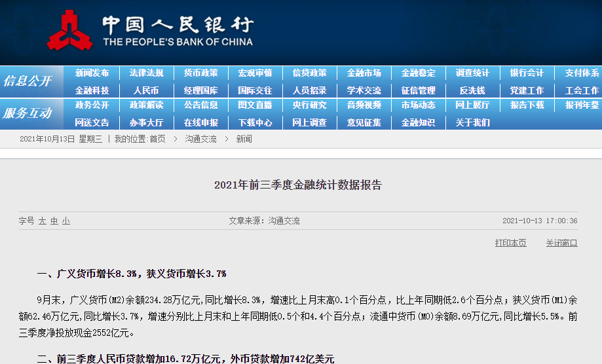
Task: Click 沟通交流 breadcrumb link
Action: (x=200, y=139)
